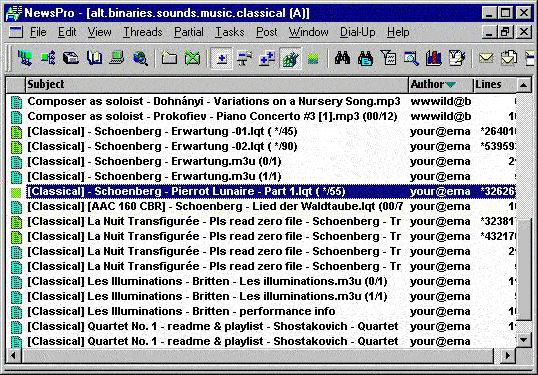Click the vertical scrollbar down arrow
The image size is (538, 375).
[x=524, y=340]
